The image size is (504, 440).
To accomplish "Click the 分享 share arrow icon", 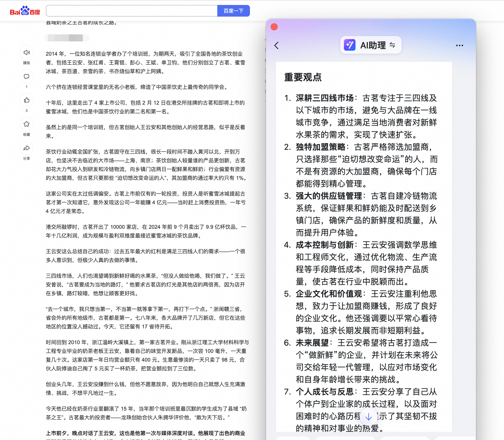I will 27,148.
